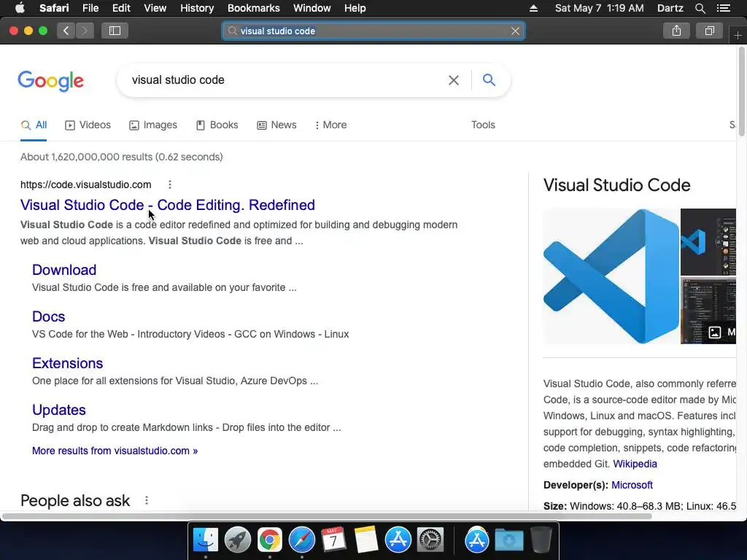Click the Safari address bar field
Screen dimensions: 747x560
click(373, 31)
